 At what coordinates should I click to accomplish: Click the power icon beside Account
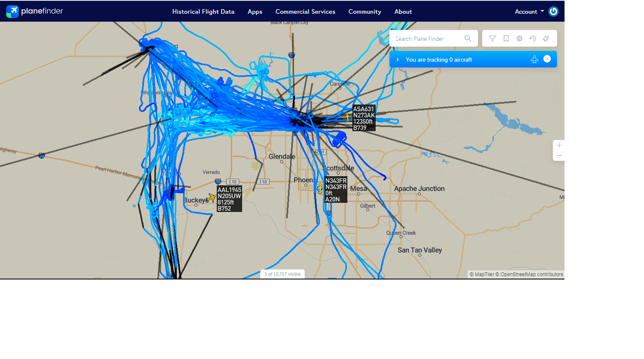[x=553, y=12]
